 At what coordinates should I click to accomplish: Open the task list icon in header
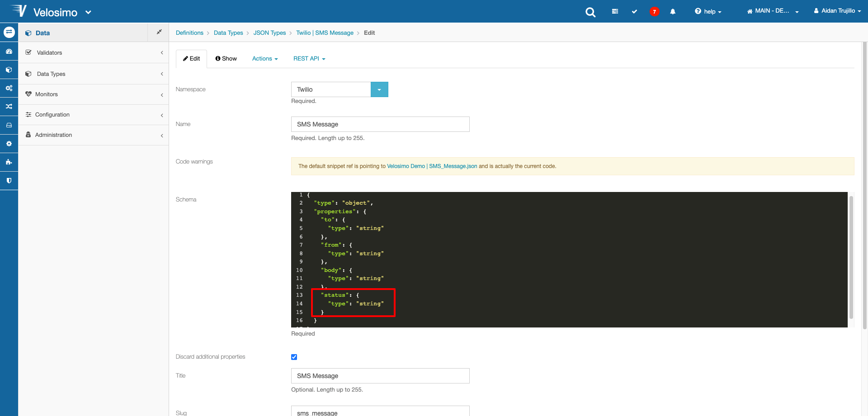(x=615, y=11)
